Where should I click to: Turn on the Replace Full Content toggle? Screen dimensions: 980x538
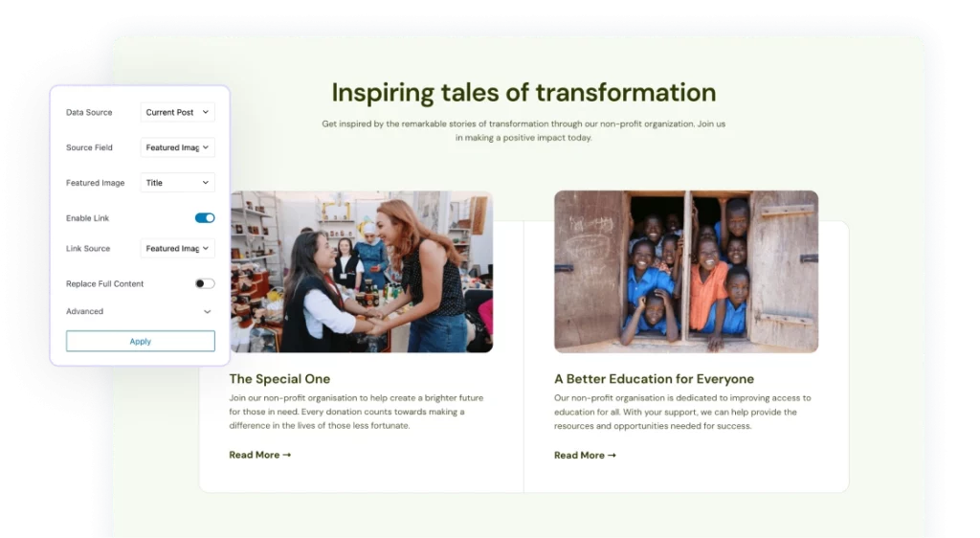(205, 283)
